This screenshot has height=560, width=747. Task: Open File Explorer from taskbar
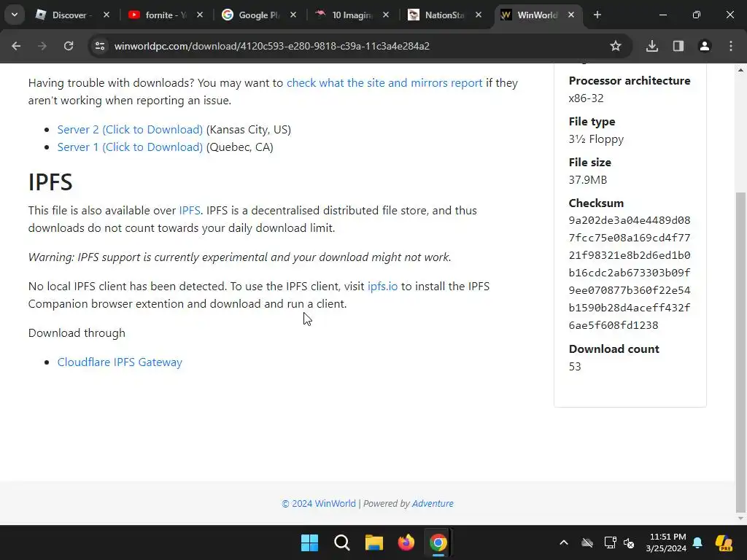coord(374,542)
